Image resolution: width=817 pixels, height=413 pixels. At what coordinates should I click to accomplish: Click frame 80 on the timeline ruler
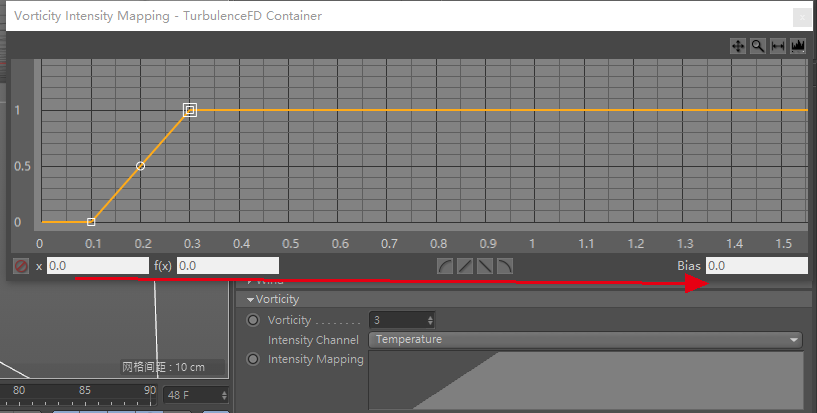(19, 390)
